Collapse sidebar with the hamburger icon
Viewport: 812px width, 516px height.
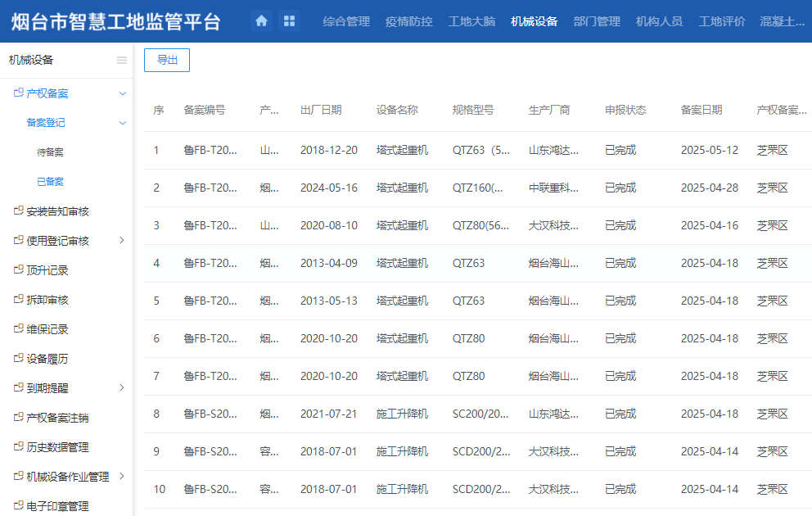(122, 60)
